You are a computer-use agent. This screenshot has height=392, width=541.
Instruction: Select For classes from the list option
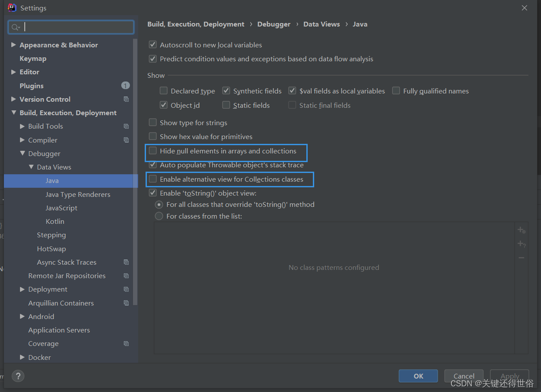159,216
